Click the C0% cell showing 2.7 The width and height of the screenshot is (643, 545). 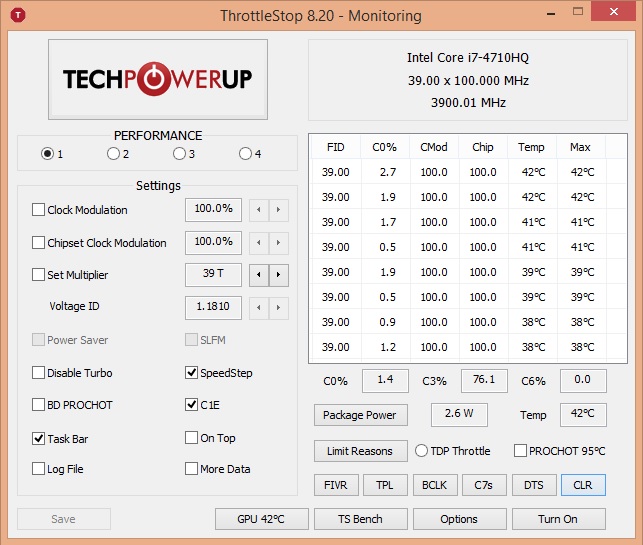tap(388, 172)
